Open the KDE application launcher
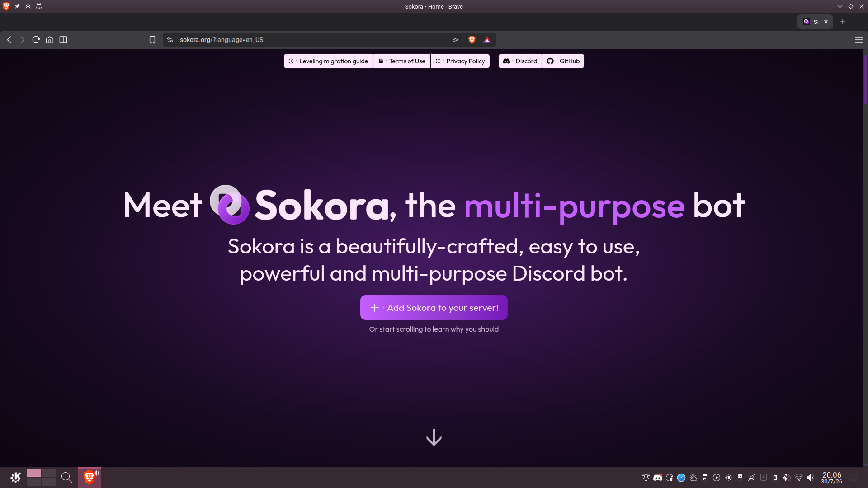The height and width of the screenshot is (488, 868). click(15, 478)
